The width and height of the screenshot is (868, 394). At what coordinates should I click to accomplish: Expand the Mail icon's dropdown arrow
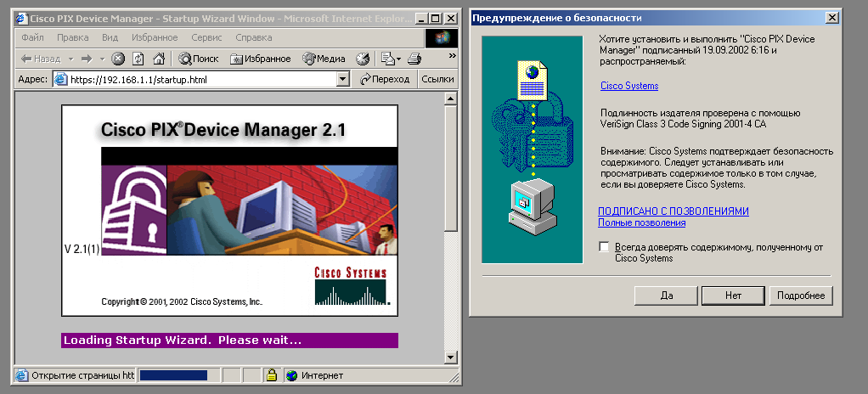pyautogui.click(x=398, y=59)
